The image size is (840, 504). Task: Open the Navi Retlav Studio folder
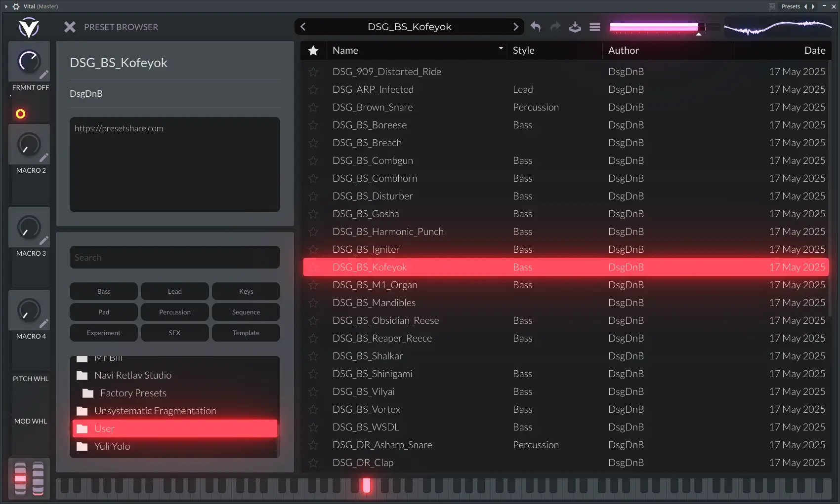[x=174, y=375]
